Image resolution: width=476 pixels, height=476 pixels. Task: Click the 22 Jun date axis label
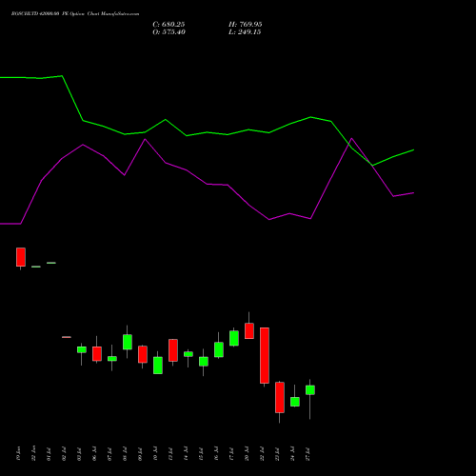[33, 453]
